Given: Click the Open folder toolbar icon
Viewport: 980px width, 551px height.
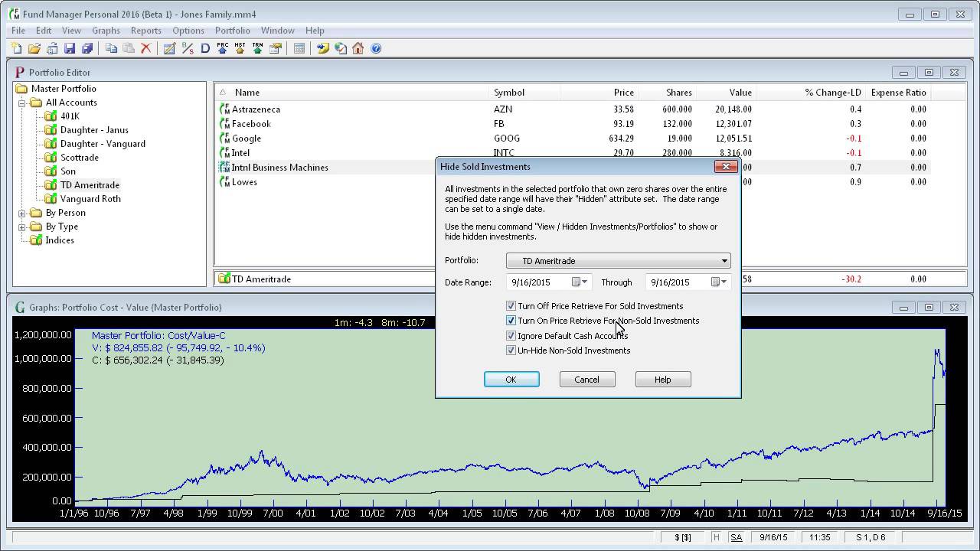Looking at the screenshot, I should [x=34, y=48].
